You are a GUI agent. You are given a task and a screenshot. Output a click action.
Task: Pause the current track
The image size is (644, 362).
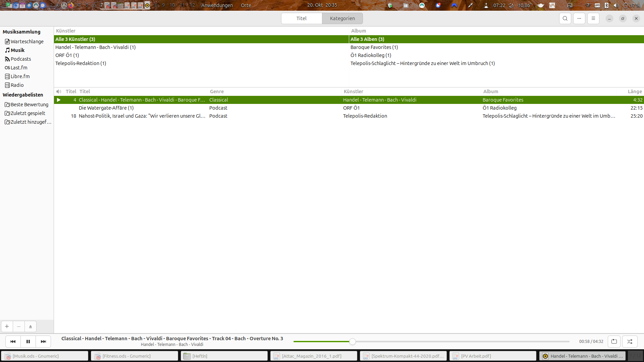point(28,342)
